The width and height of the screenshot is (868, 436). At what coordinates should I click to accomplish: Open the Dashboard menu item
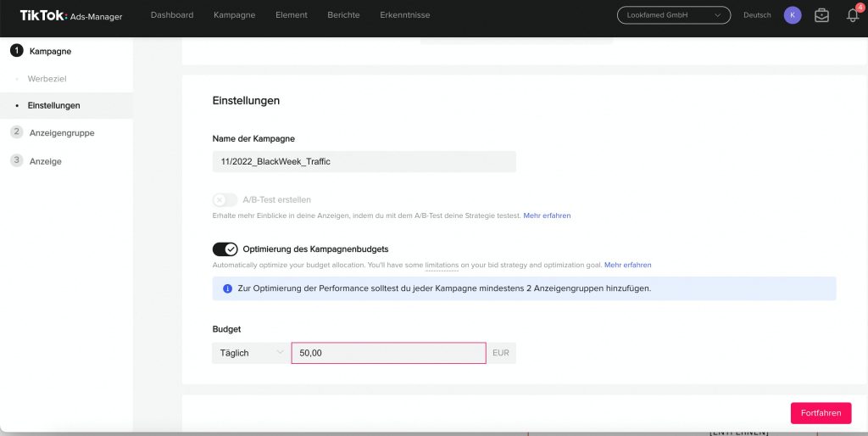pos(172,15)
